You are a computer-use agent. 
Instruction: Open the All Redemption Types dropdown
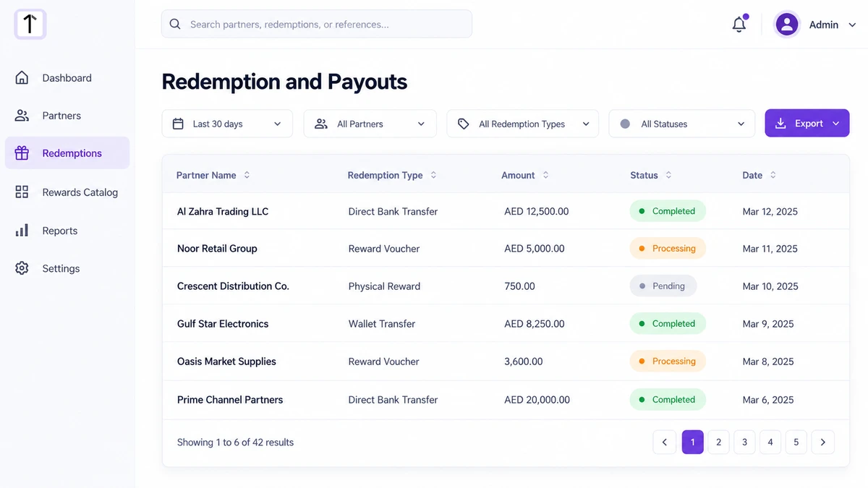pyautogui.click(x=523, y=124)
